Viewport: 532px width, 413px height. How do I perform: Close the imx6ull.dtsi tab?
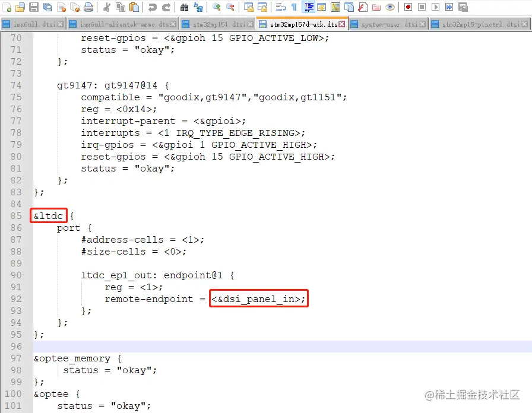[61, 24]
